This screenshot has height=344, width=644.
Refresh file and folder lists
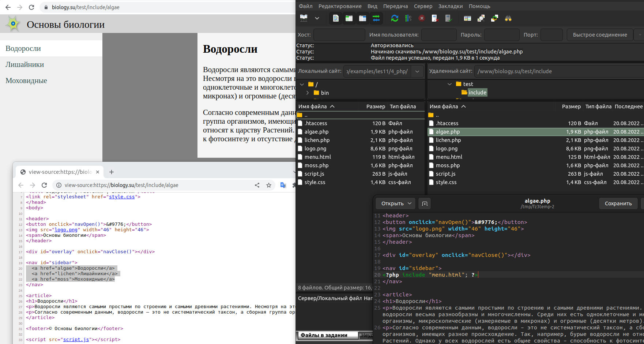395,18
